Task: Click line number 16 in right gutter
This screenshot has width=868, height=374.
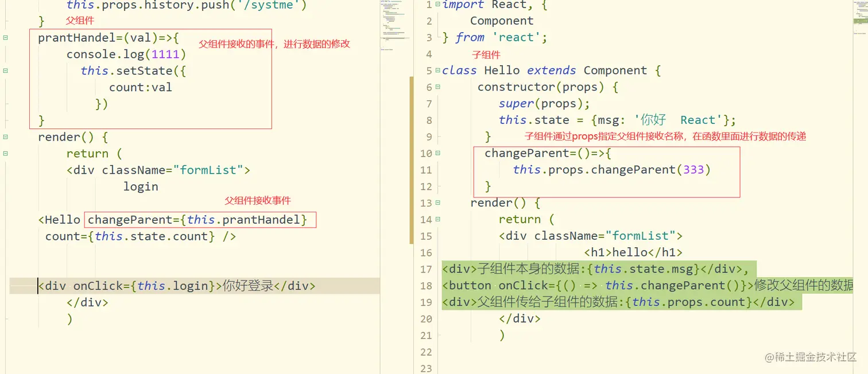Action: (x=426, y=252)
